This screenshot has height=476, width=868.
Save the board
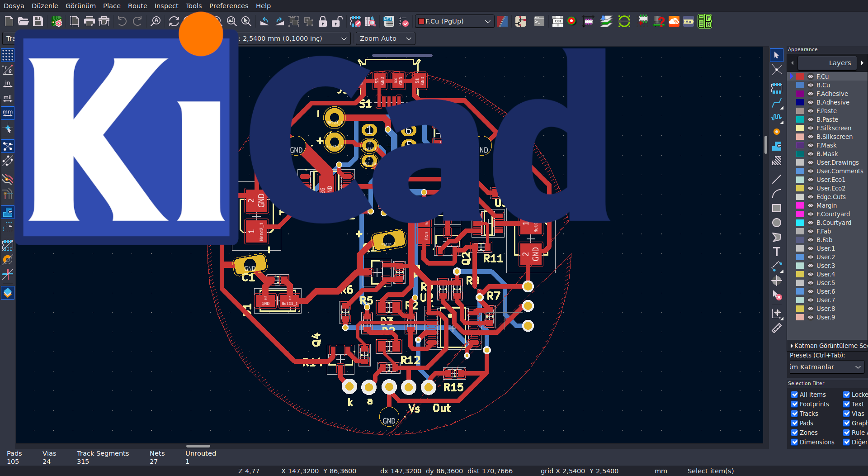pyautogui.click(x=38, y=21)
